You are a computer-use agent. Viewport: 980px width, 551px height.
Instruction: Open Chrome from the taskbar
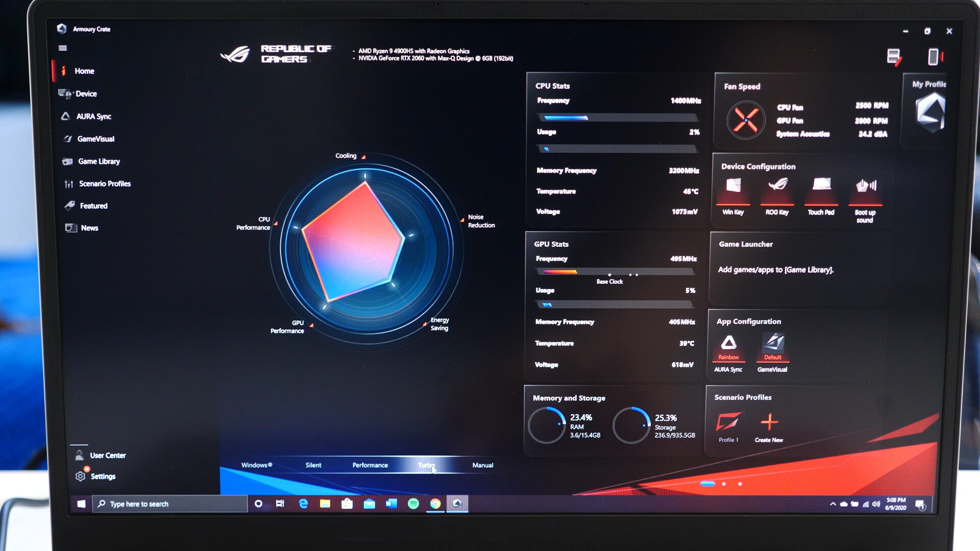[435, 504]
